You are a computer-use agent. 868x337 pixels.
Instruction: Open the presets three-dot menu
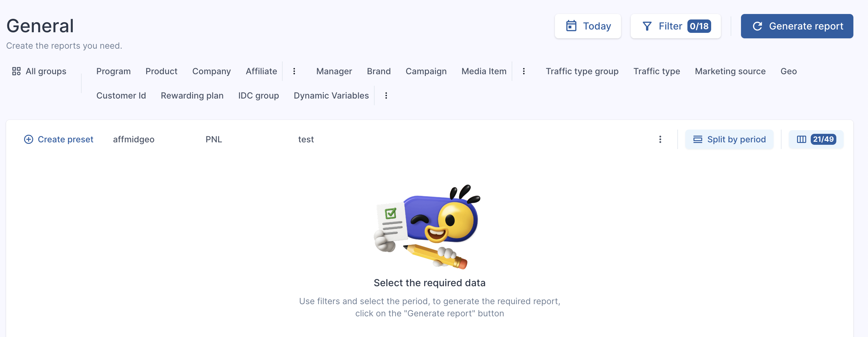660,139
